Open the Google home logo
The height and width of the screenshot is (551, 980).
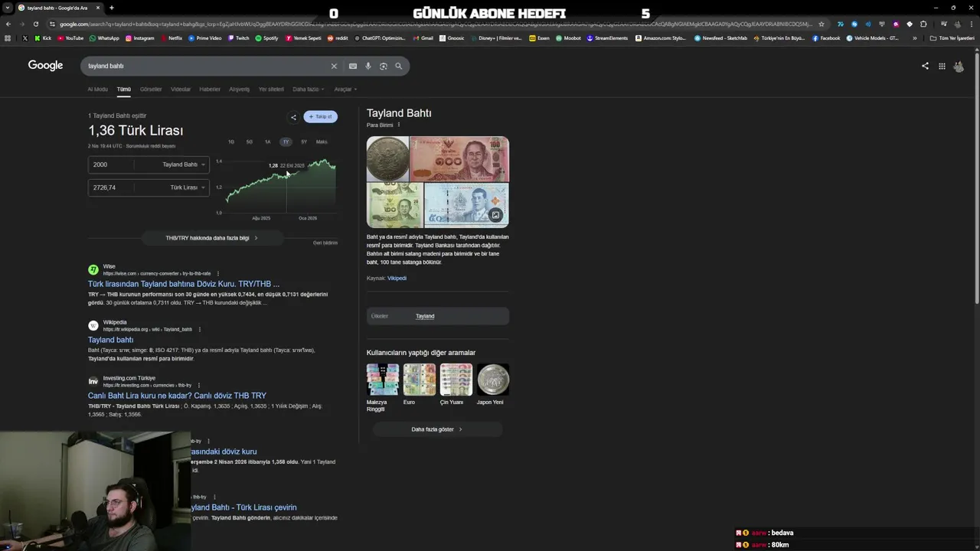click(x=45, y=66)
